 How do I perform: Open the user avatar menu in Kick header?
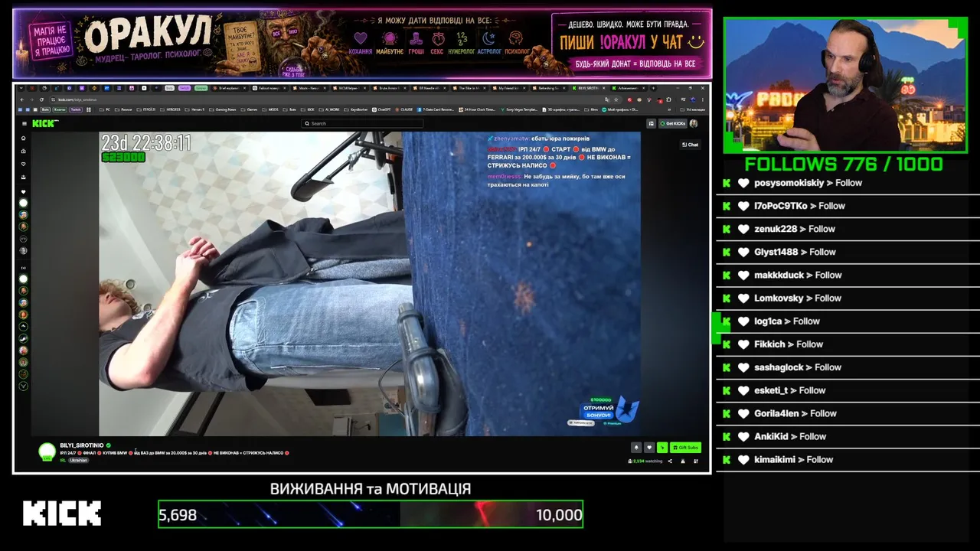click(x=694, y=123)
